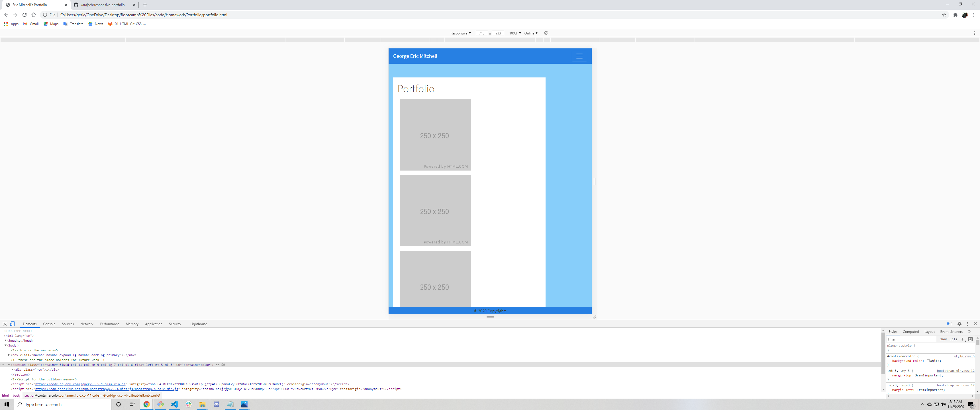Image resolution: width=980 pixels, height=410 pixels.
Task: Click the rotate screen icon in device toolbar
Action: (546, 33)
